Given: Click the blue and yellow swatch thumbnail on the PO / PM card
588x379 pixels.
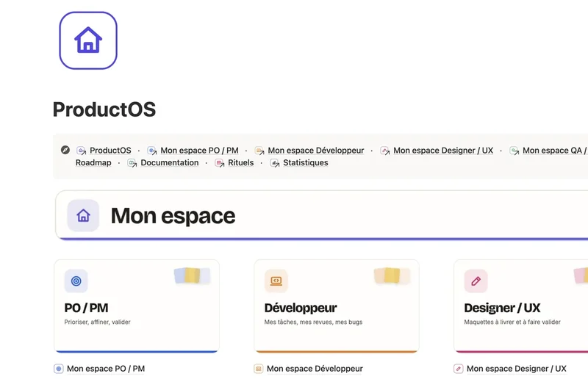Looking at the screenshot, I should [x=192, y=275].
